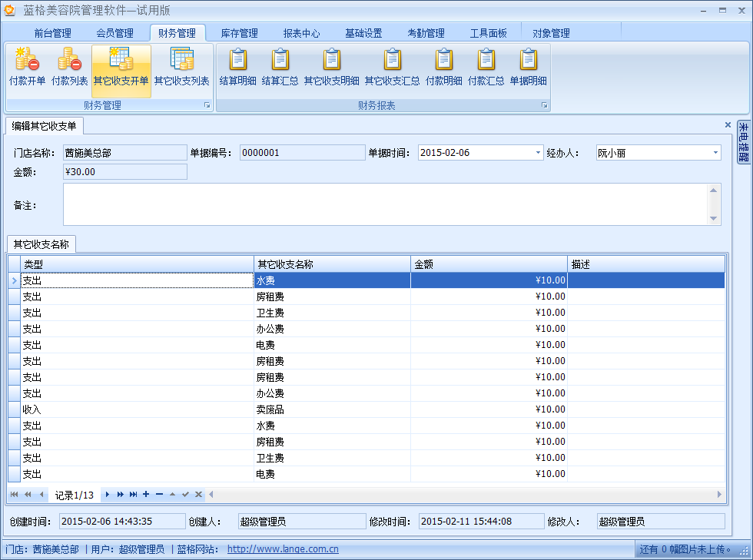
Task: Open the 结算汇总 settlement summary report
Action: pos(280,68)
